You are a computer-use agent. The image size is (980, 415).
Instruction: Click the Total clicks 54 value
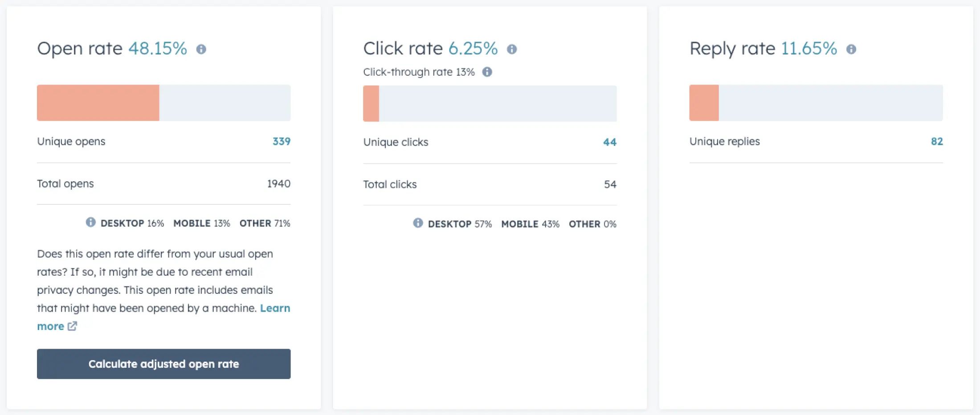pyautogui.click(x=610, y=184)
